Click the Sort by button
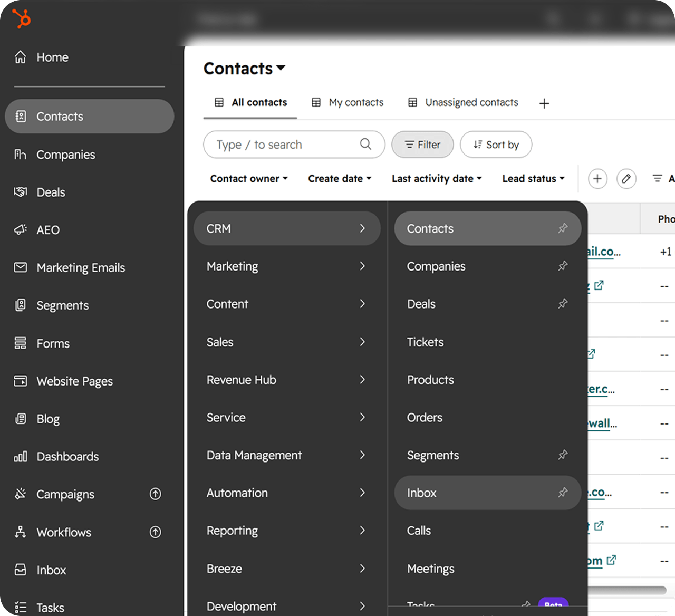The height and width of the screenshot is (616, 675). point(496,145)
